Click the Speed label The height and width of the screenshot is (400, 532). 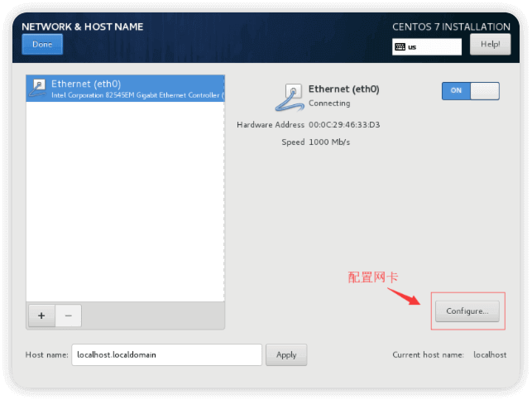pyautogui.click(x=293, y=142)
